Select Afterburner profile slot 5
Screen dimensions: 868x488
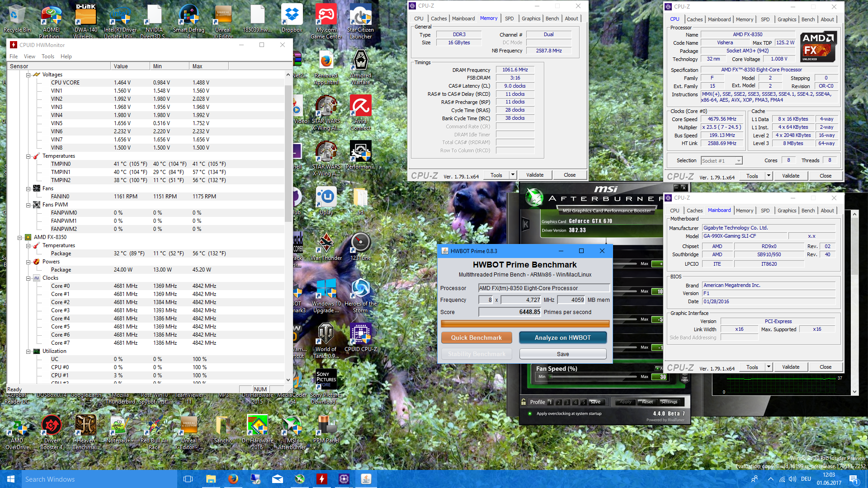584,402
